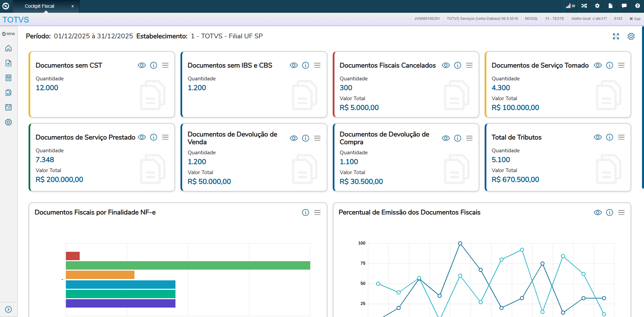Click the green bar in Finalidade NF-e chart
Image resolution: width=644 pixels, height=317 pixels.
click(188, 265)
